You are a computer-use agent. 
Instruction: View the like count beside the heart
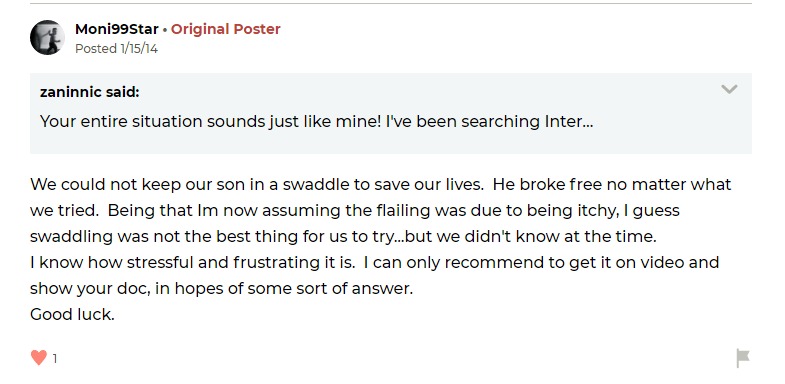point(55,358)
